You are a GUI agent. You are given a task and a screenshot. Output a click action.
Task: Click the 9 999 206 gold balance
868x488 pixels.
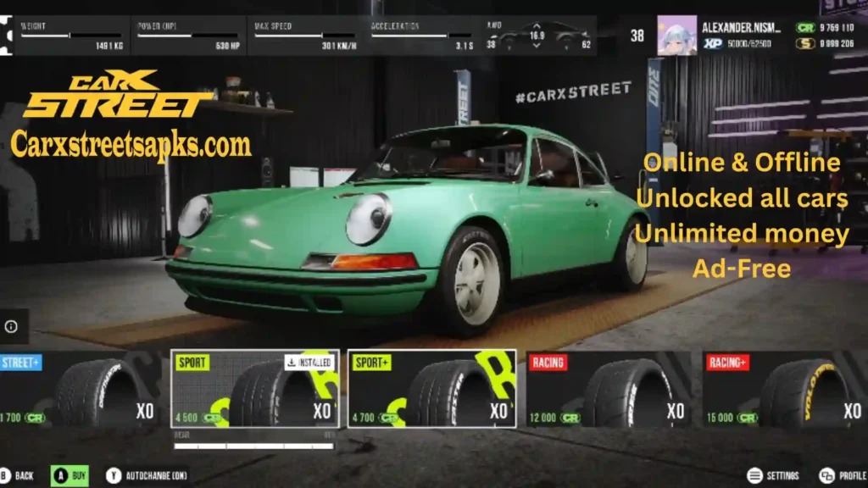tap(837, 43)
